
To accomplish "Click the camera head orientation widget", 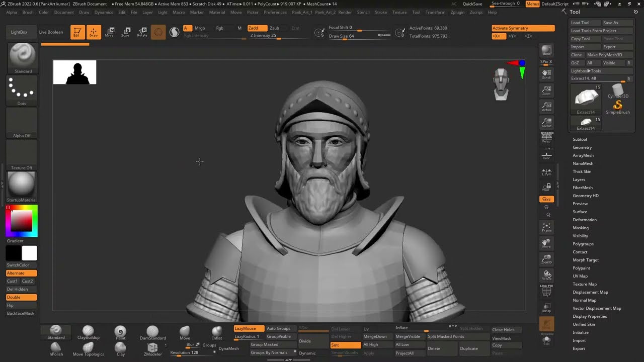I will click(501, 84).
